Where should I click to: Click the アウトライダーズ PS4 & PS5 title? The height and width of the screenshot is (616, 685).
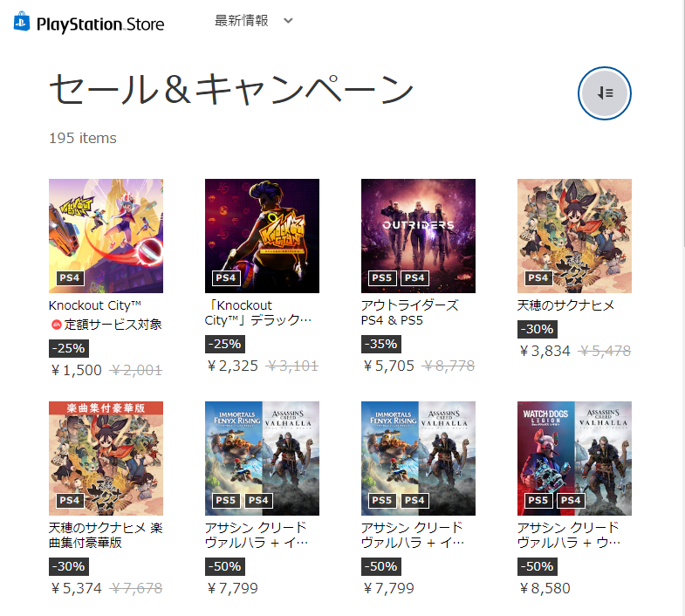(x=410, y=312)
